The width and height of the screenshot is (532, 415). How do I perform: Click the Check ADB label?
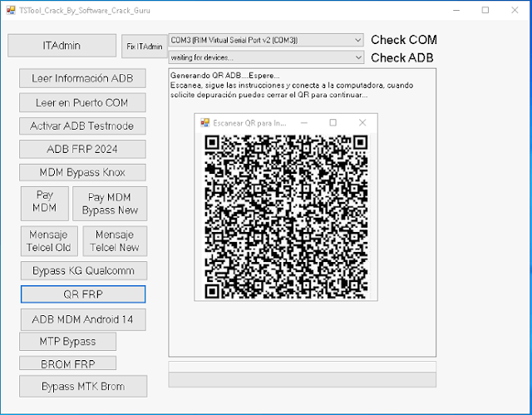(x=402, y=57)
